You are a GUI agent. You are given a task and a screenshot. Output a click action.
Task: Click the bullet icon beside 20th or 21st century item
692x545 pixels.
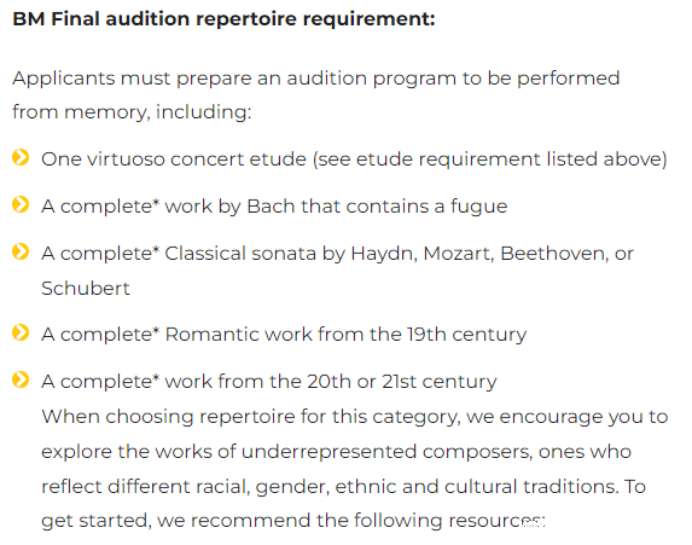click(x=21, y=380)
